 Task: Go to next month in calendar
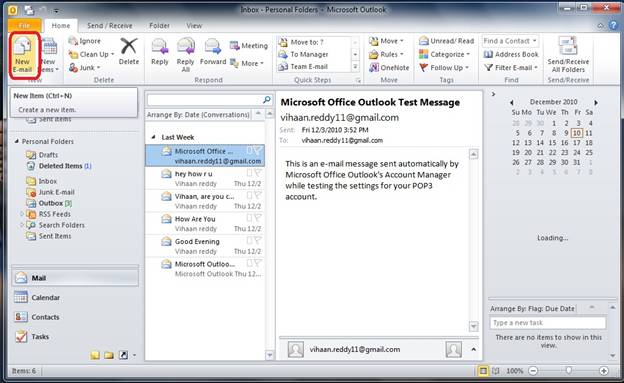pos(596,103)
